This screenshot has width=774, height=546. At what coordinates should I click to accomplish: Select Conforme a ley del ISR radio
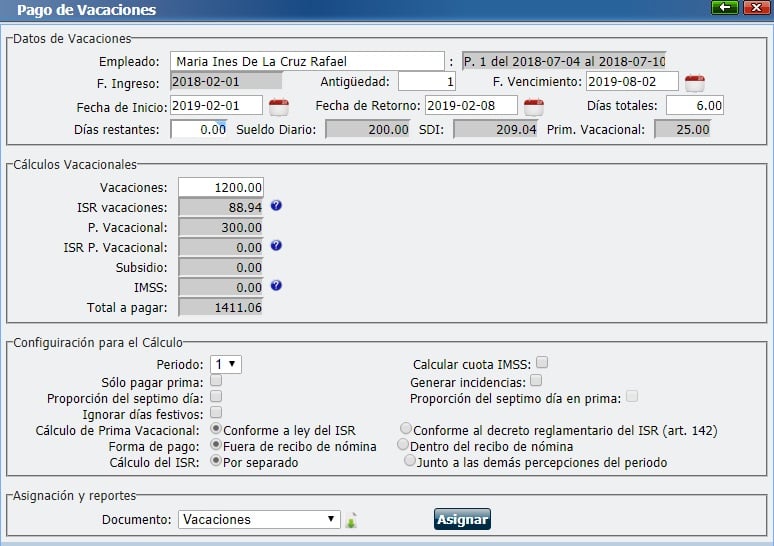[x=216, y=428]
